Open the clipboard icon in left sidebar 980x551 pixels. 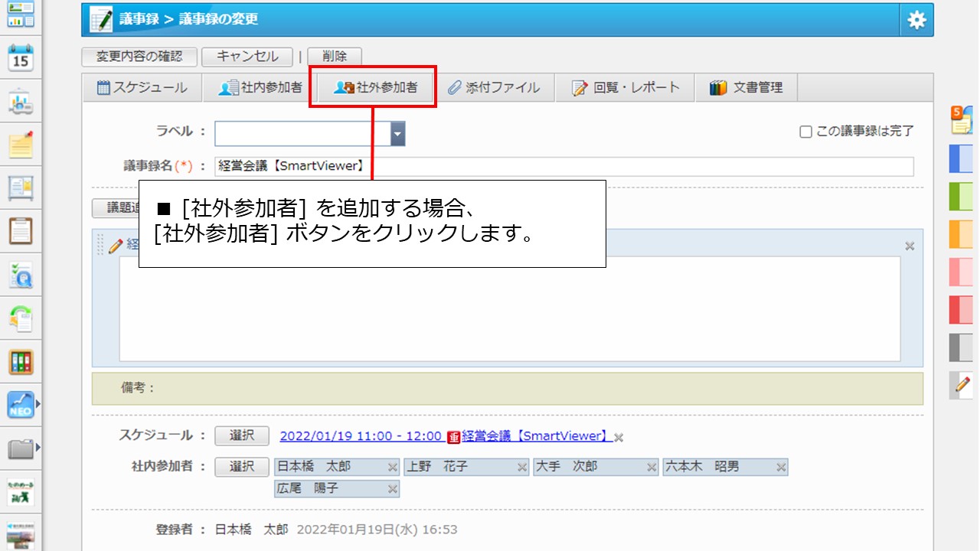(21, 230)
